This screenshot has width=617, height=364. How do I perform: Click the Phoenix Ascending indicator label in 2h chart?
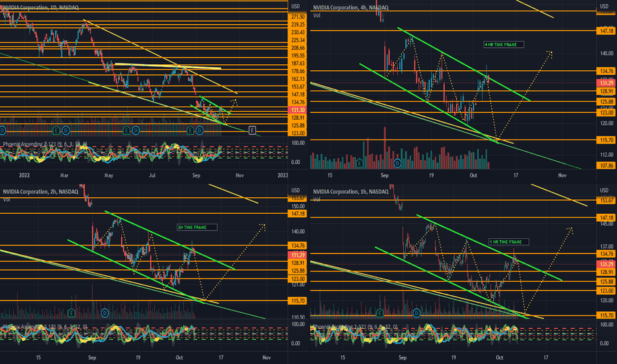(45, 327)
